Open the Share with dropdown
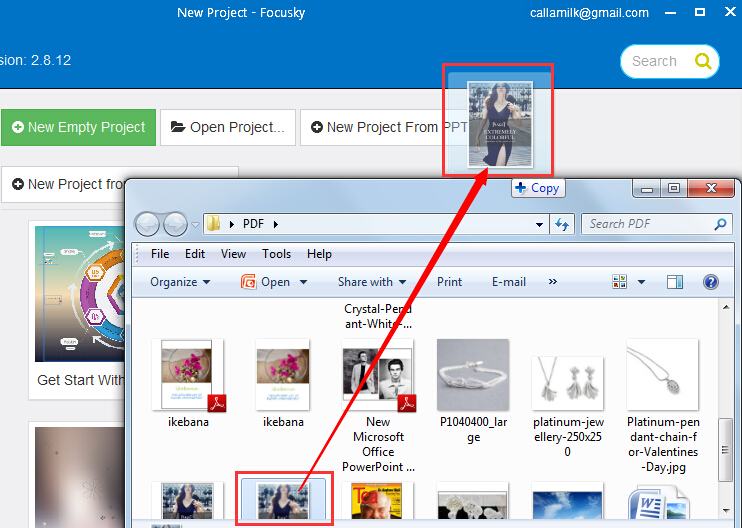The height and width of the screenshot is (528, 742). [372, 282]
